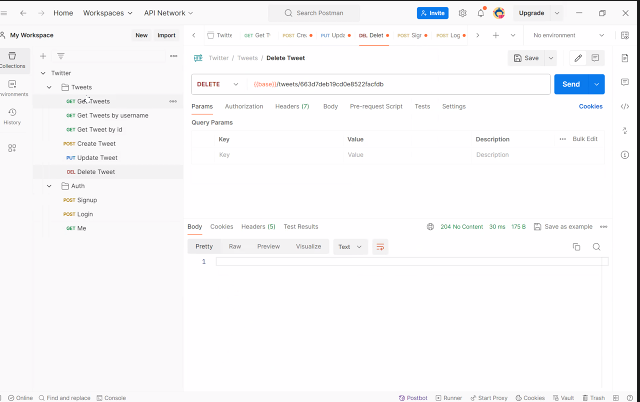Search within the response body
Viewport: 640px width, 402px height.
tap(596, 247)
